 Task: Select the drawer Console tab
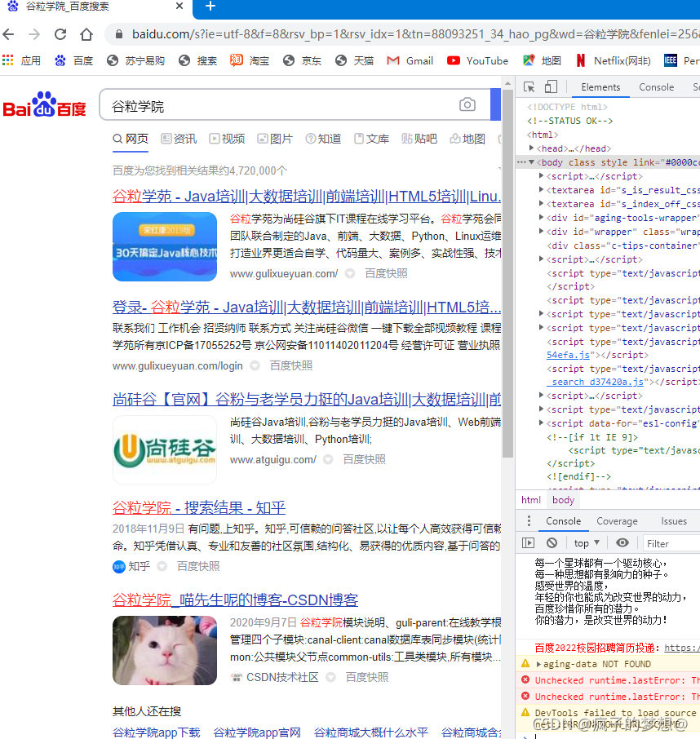tap(563, 520)
